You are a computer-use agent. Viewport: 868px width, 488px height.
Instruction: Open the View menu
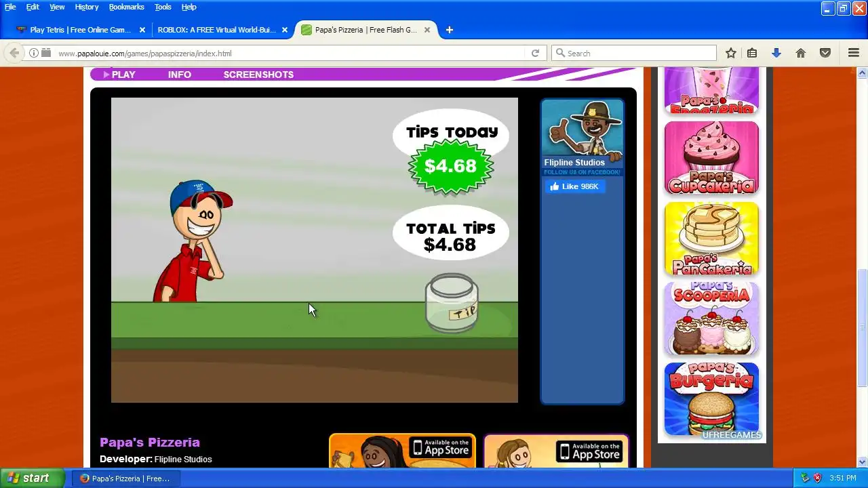click(57, 7)
